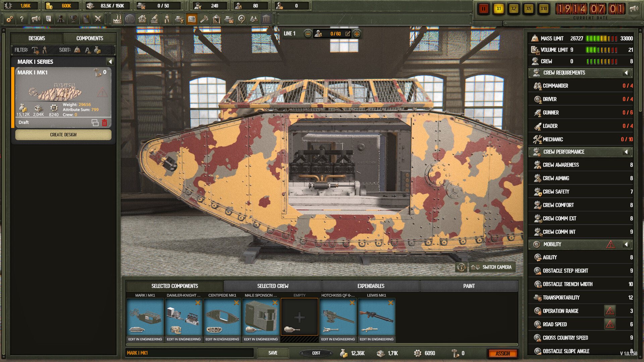Increase Line 1 workers with the plus stepper
Image resolution: width=644 pixels, height=362 pixels.
357,34
